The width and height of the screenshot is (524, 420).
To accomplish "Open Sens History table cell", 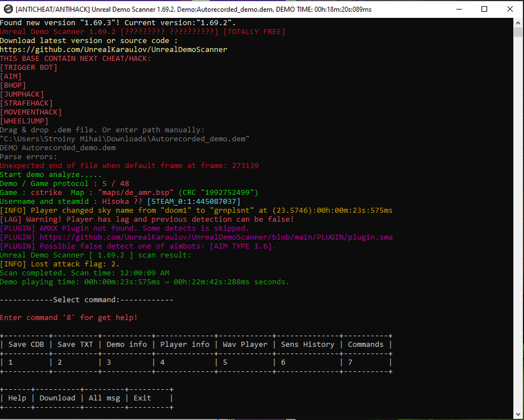I will tap(307, 344).
